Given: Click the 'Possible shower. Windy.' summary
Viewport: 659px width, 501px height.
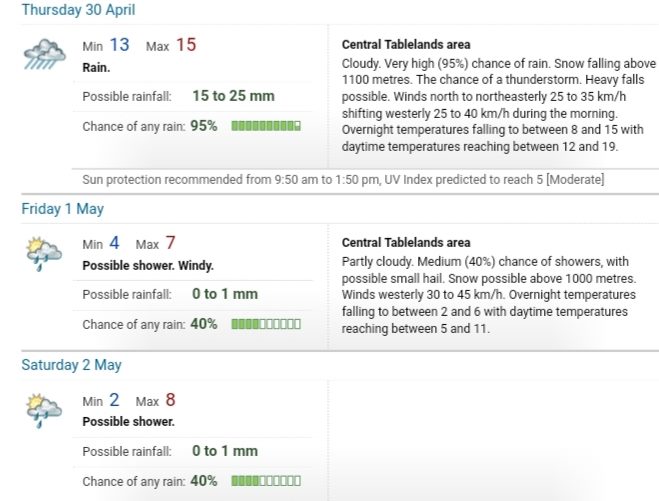Looking at the screenshot, I should coord(148,266).
